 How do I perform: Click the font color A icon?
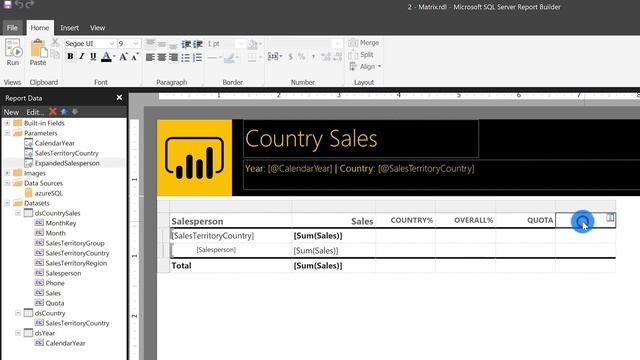106,57
